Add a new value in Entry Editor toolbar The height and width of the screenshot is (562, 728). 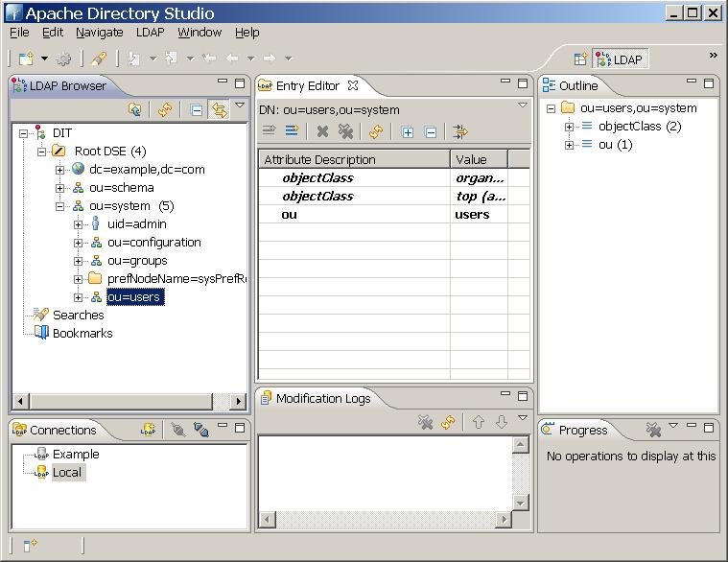292,132
